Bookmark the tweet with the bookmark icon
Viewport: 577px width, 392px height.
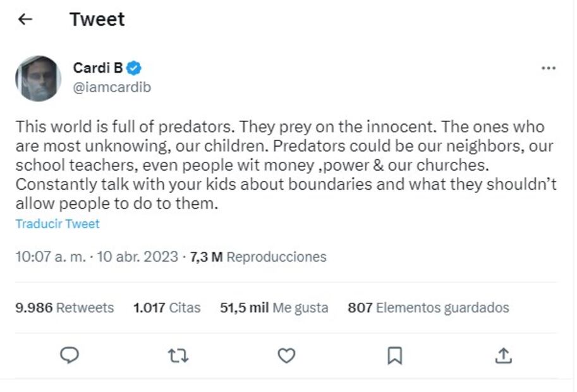[x=394, y=356]
